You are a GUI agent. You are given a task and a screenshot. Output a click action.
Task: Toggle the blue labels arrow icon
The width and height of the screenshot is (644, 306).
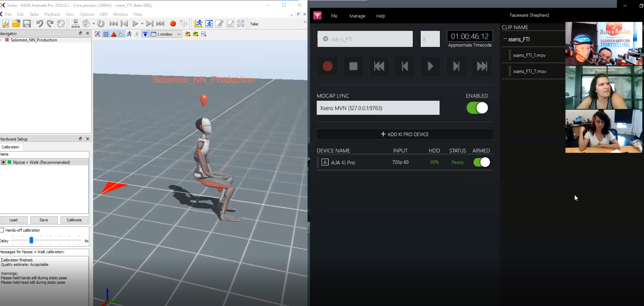[x=145, y=34]
